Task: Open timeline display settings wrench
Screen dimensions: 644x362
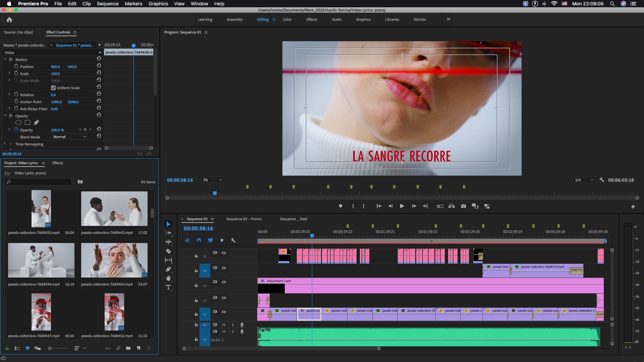Action: click(233, 240)
